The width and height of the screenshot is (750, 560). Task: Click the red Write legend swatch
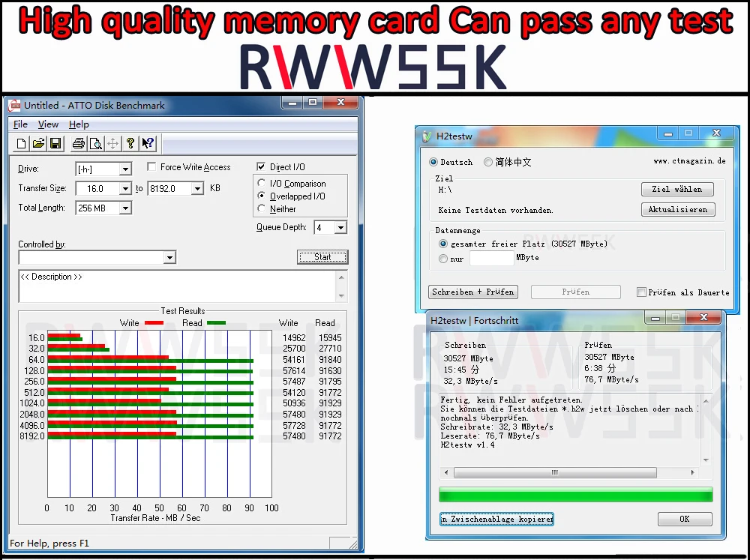tap(154, 323)
